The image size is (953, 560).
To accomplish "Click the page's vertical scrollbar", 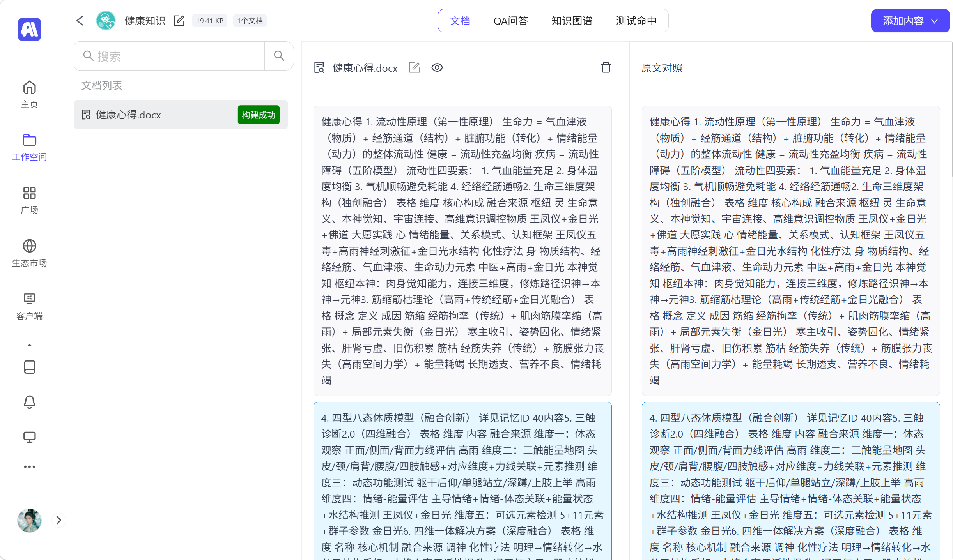I will (951, 109).
